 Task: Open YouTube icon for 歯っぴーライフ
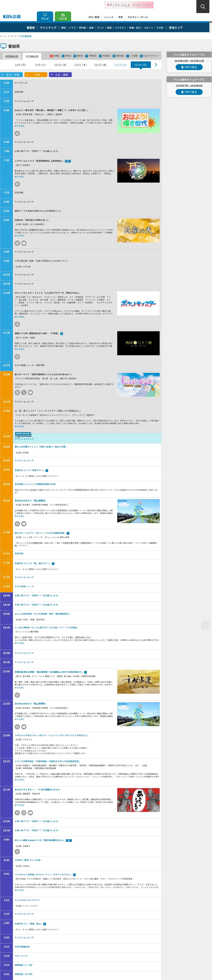(30, 392)
